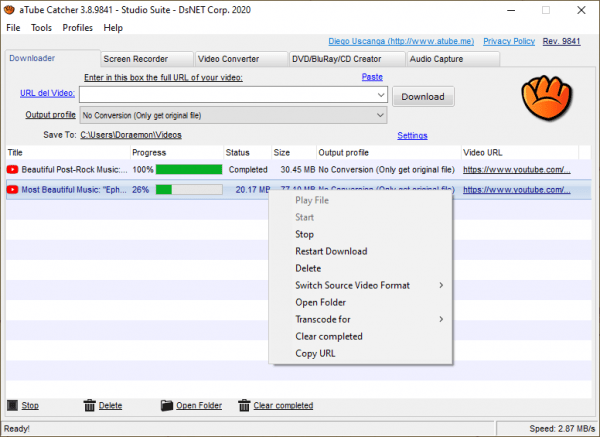Open the Profiles menu
Viewport: 600px width, 437px height.
click(x=78, y=28)
